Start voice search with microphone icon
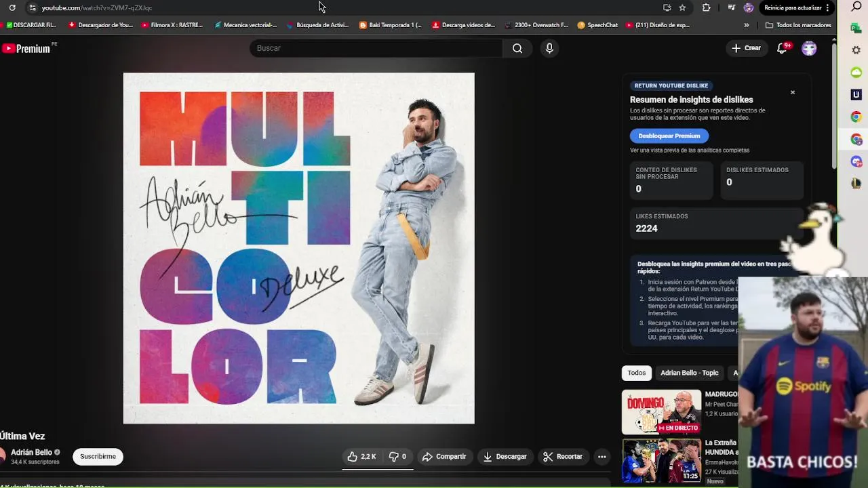Viewport: 868px width, 488px height. pos(549,48)
